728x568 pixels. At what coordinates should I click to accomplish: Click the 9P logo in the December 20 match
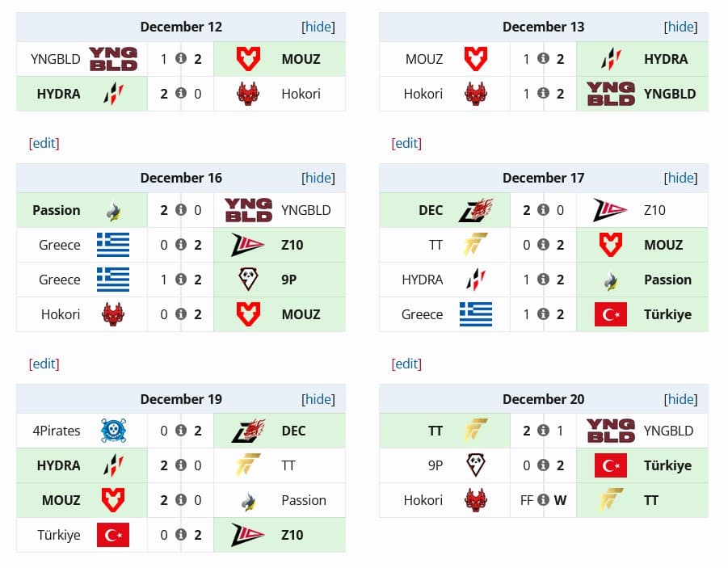click(x=476, y=465)
